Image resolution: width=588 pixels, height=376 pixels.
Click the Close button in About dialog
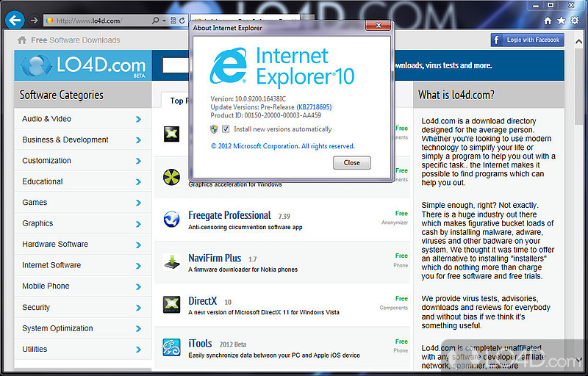point(352,163)
